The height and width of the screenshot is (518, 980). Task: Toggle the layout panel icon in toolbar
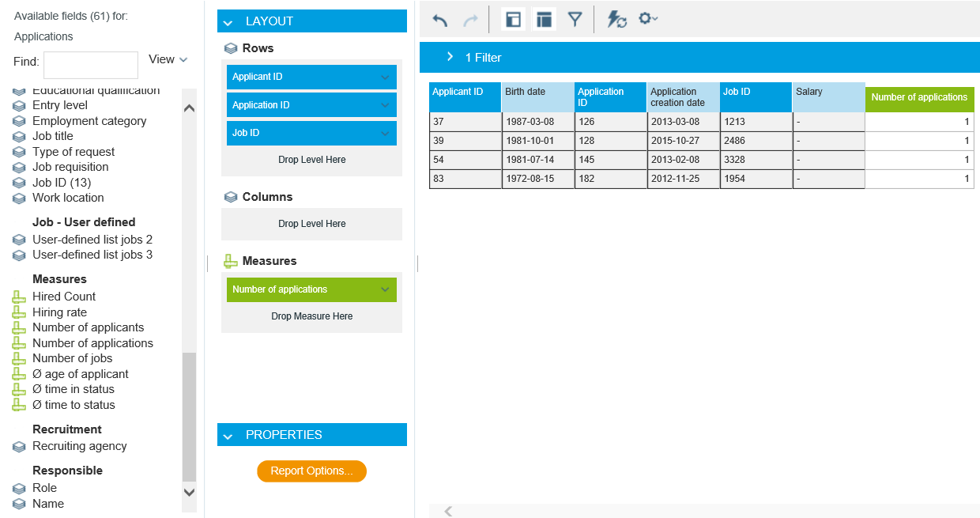pos(544,20)
